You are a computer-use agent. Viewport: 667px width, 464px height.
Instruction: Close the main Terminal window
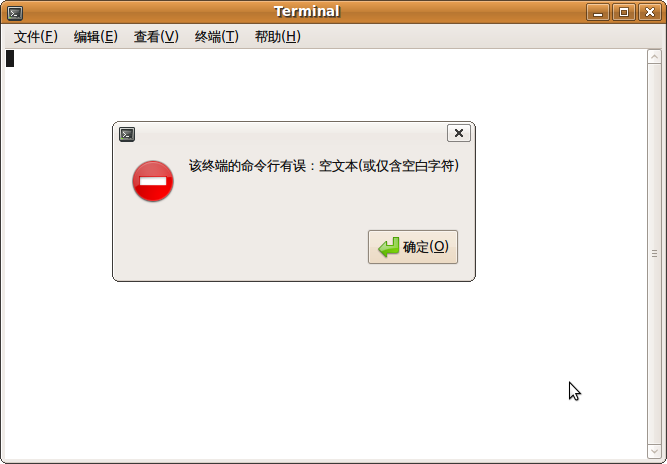(x=650, y=12)
